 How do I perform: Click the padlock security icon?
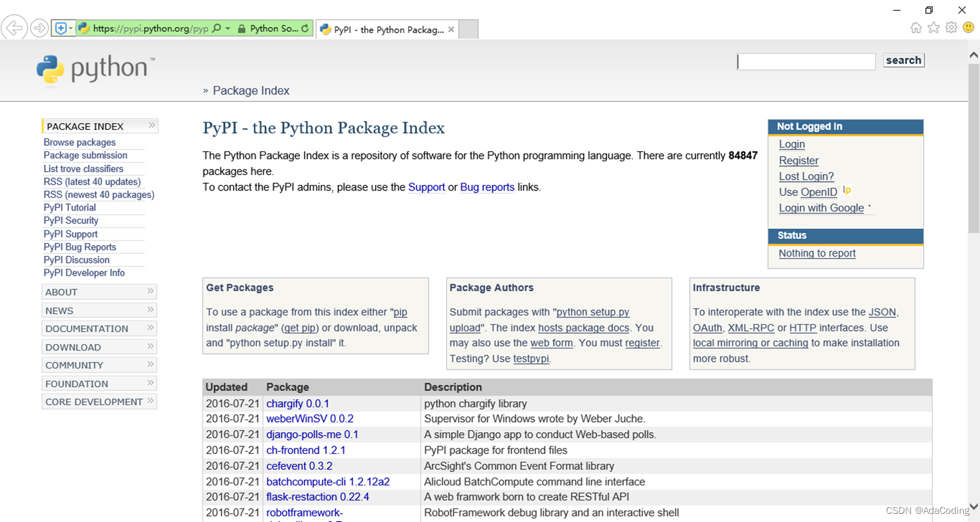pyautogui.click(x=241, y=28)
